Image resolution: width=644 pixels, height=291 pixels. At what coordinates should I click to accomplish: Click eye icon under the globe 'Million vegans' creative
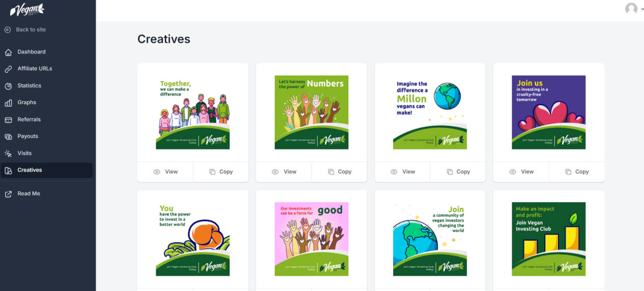(x=394, y=172)
